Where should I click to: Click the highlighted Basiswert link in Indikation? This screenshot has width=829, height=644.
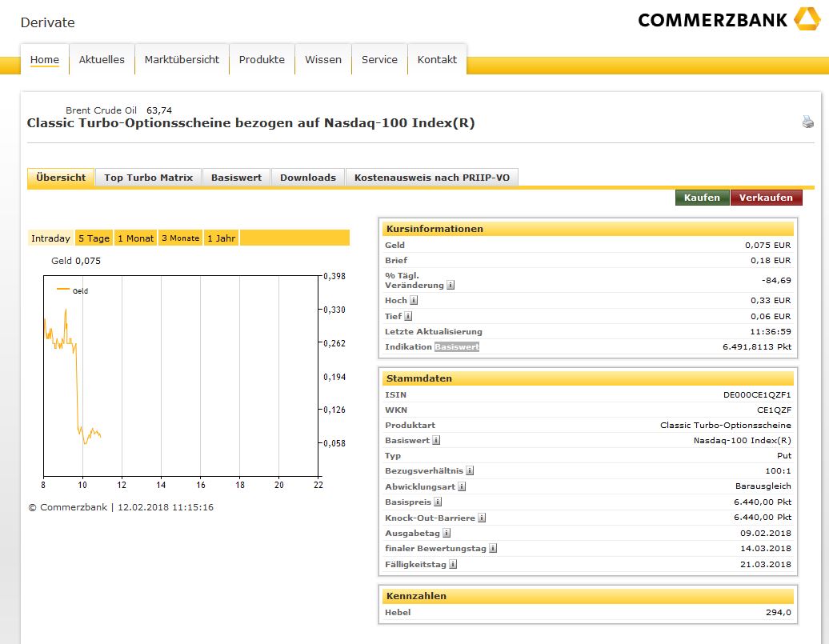click(x=456, y=347)
